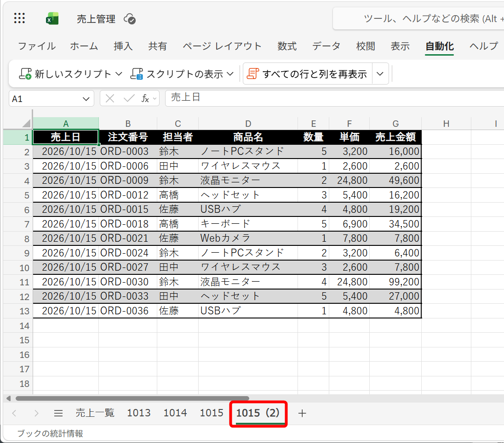Click the insert function fx icon
504x443 pixels.
pos(145,98)
